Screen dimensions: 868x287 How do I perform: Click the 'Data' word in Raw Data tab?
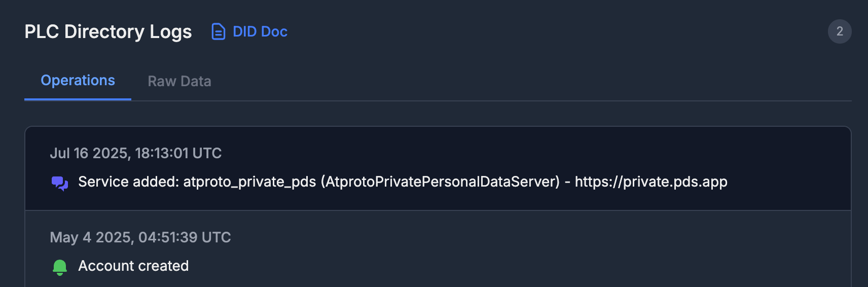click(x=196, y=81)
